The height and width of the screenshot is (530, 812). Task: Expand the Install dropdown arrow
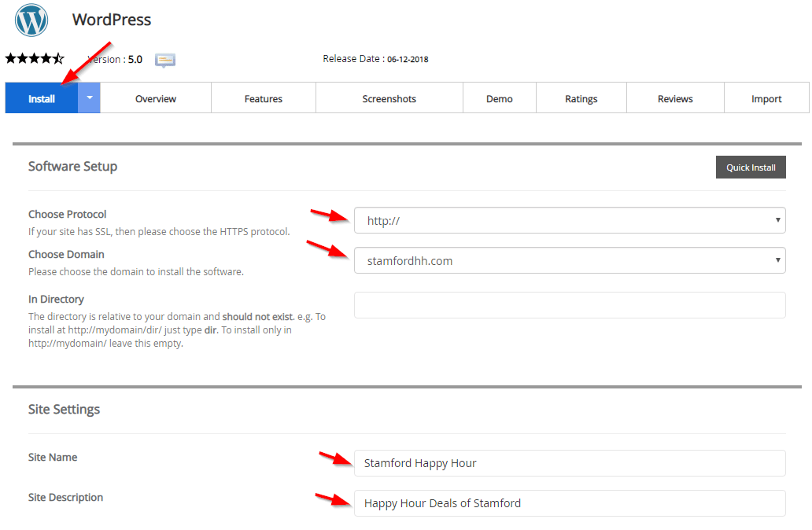pos(89,98)
